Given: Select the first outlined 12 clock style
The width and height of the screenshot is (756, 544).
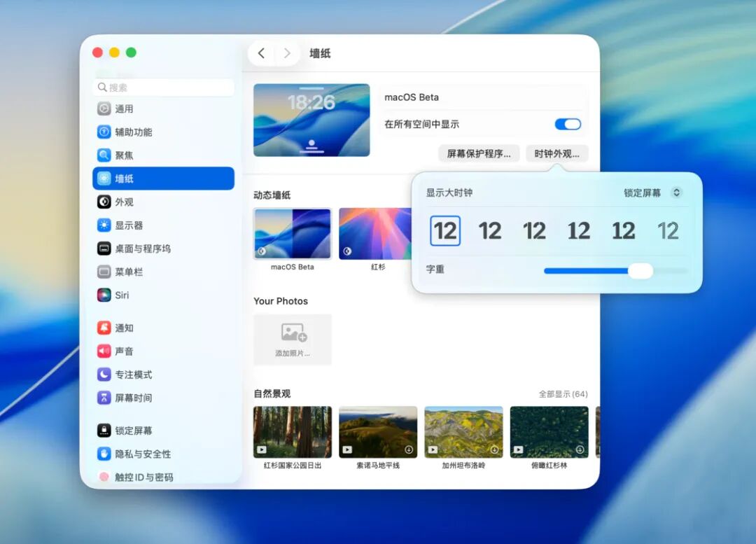Looking at the screenshot, I should pyautogui.click(x=445, y=230).
